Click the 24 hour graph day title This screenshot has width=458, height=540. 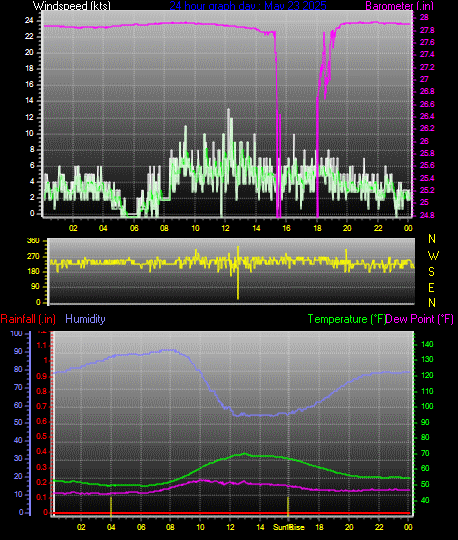tap(248, 6)
